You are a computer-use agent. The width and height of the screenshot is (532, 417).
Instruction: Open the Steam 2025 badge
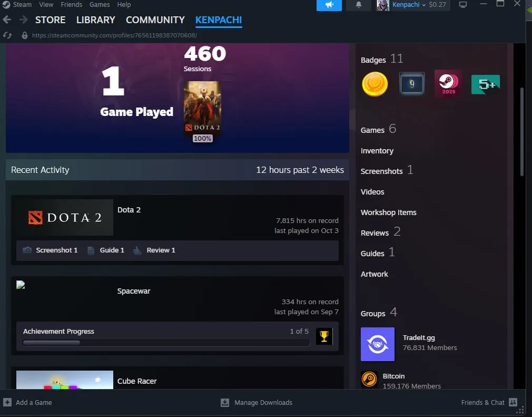coord(449,83)
